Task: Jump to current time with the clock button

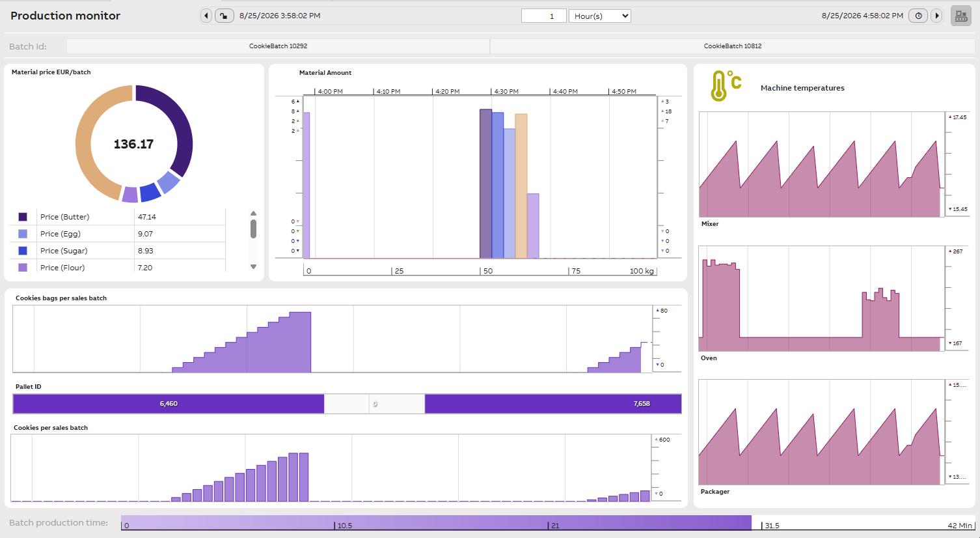Action: click(x=918, y=16)
